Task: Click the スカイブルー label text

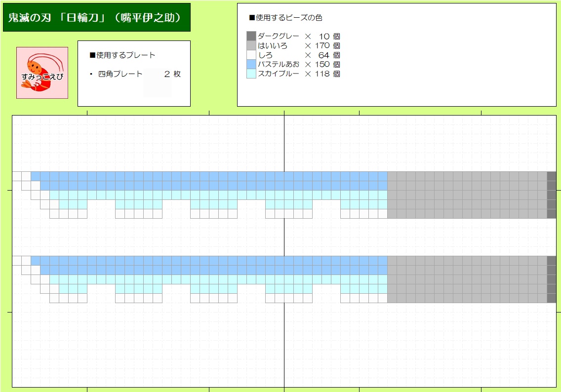Action: (279, 74)
